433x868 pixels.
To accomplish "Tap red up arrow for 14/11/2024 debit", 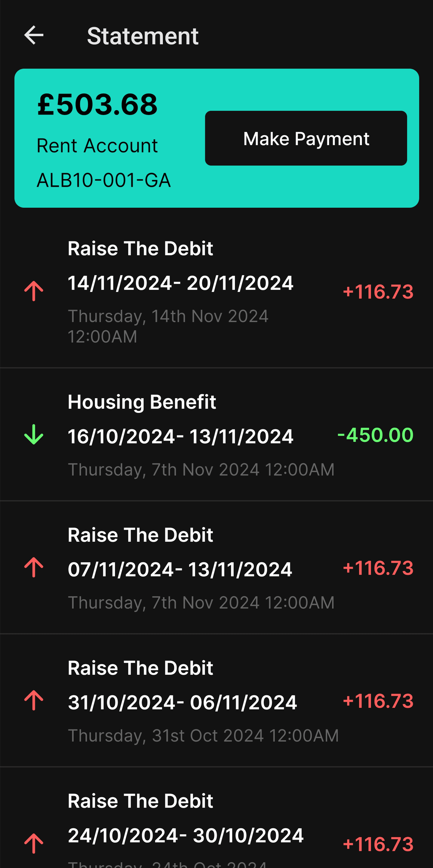I will [x=34, y=291].
